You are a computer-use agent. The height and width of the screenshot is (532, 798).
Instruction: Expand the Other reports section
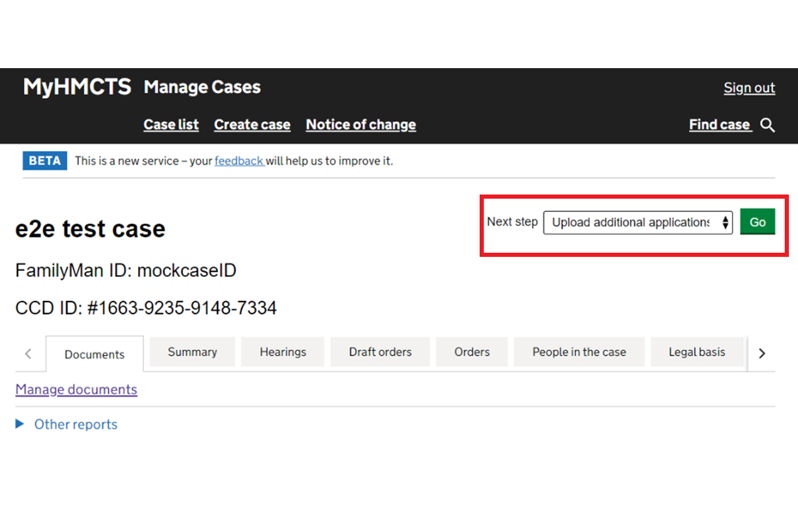coord(66,425)
